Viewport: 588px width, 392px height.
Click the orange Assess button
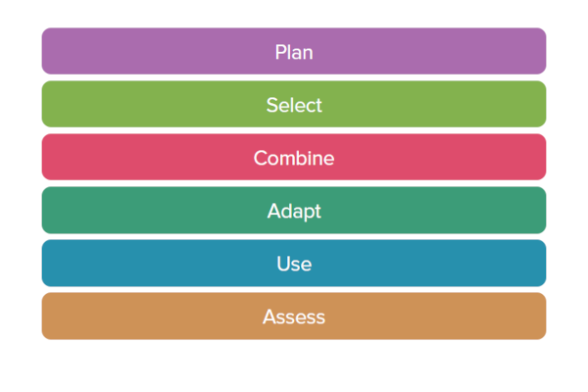(294, 316)
